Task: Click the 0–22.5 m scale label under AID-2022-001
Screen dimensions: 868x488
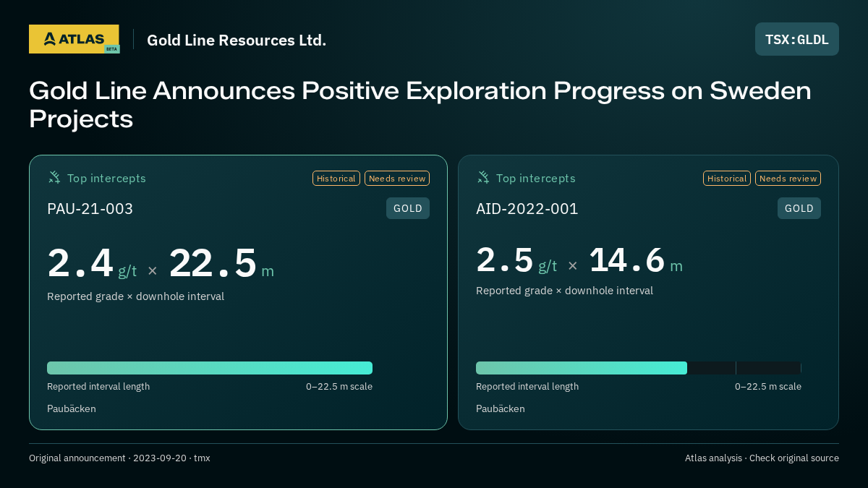Action: coord(768,387)
